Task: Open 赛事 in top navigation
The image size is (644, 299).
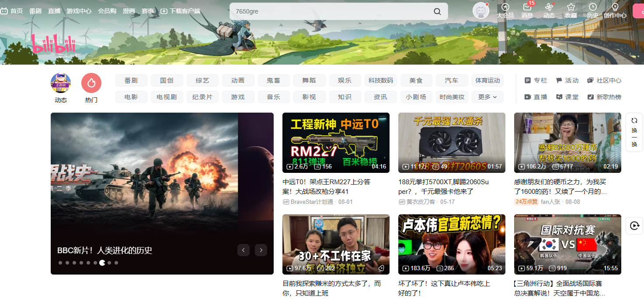Action: [148, 11]
